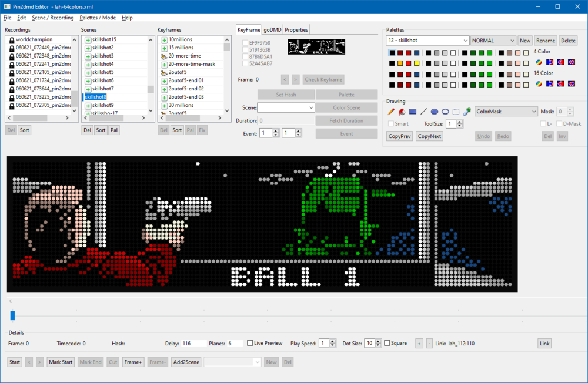Click the Link button

point(544,343)
